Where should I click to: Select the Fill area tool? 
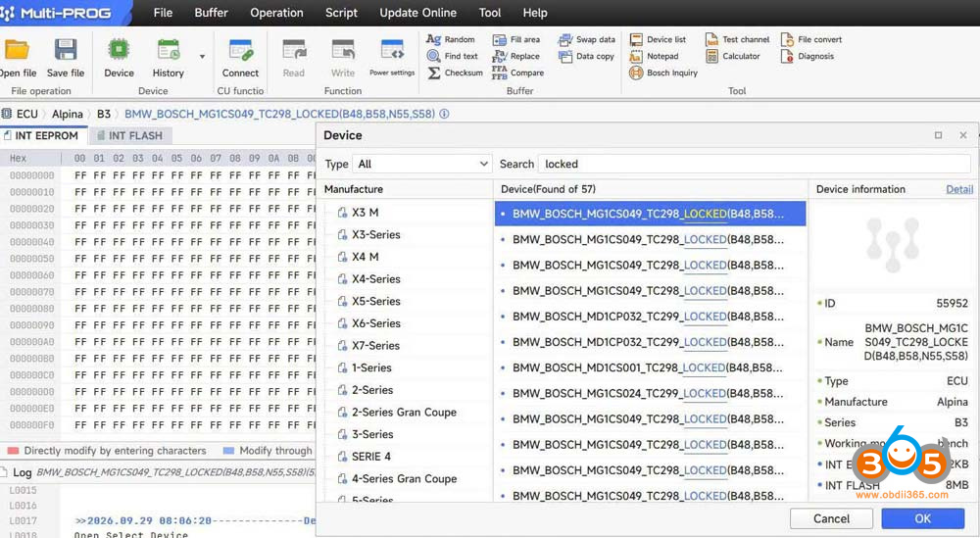point(516,39)
